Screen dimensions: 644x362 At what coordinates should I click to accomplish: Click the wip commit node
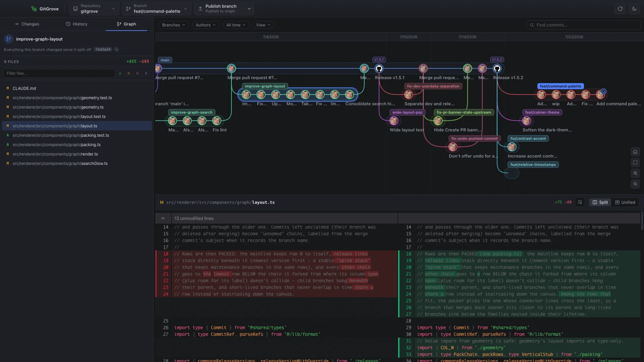[556, 95]
